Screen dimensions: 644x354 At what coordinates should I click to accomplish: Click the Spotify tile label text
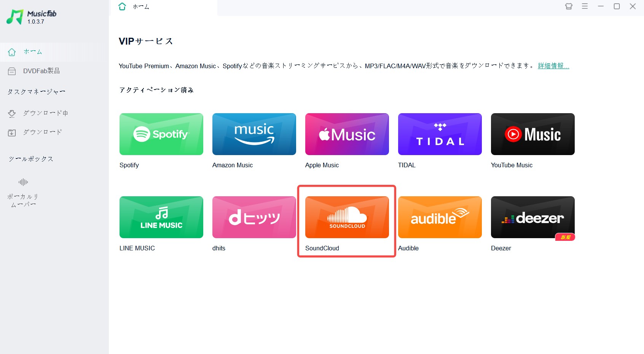[129, 165]
